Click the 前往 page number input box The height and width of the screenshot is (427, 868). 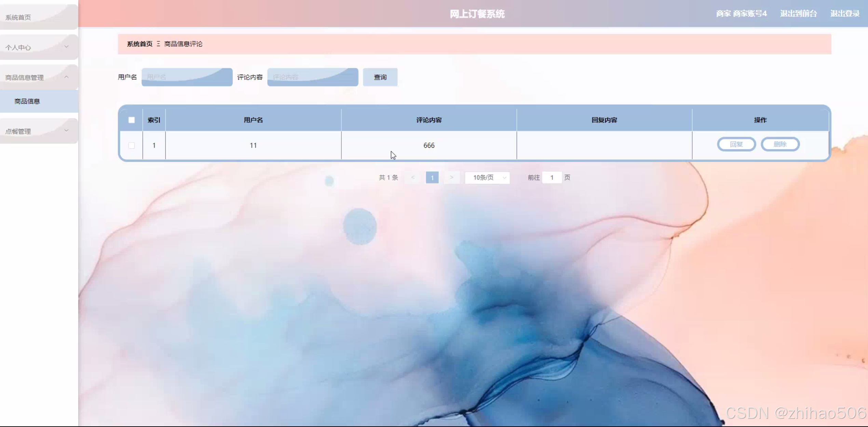(x=552, y=177)
